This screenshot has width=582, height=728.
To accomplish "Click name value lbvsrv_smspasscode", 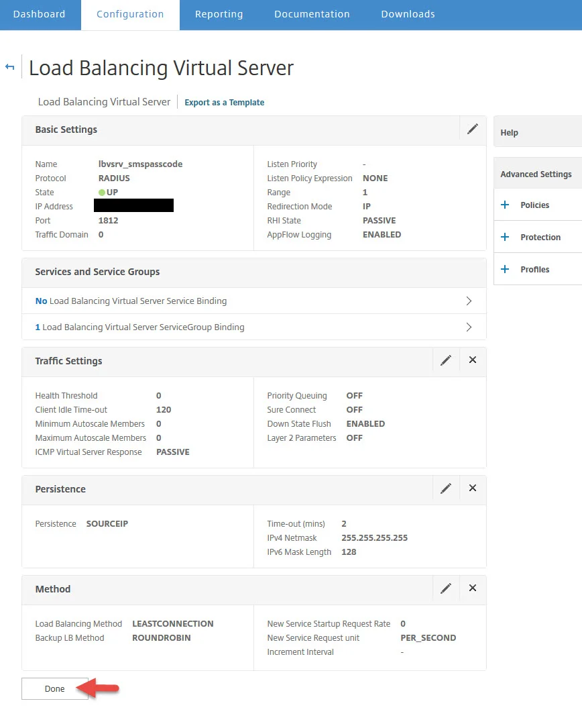I will (140, 164).
